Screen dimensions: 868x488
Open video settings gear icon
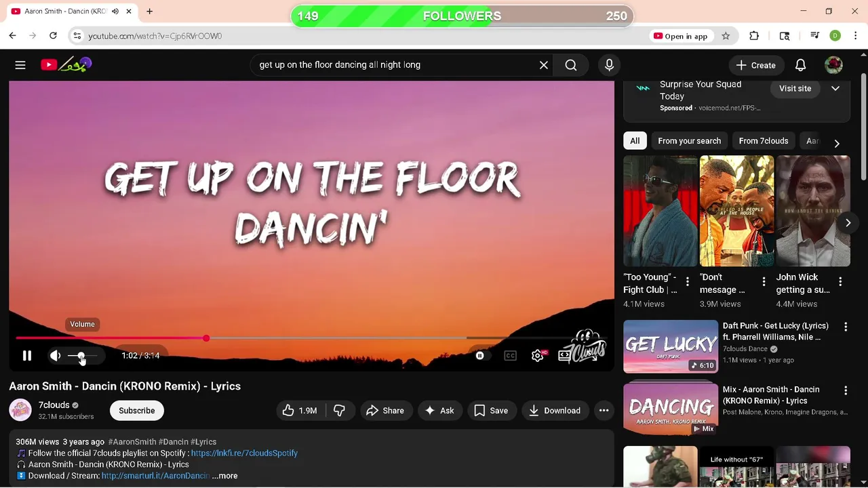(x=538, y=355)
